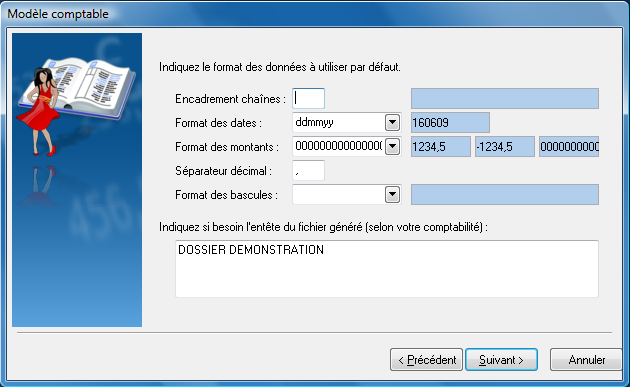Click the 'Indiquez le format des données' instruction text
Image resolution: width=630 pixels, height=387 pixels.
280,67
